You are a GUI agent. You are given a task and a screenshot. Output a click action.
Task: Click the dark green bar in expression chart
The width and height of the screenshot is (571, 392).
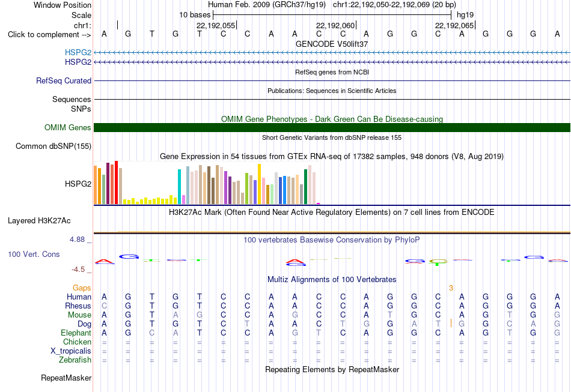tap(305, 187)
